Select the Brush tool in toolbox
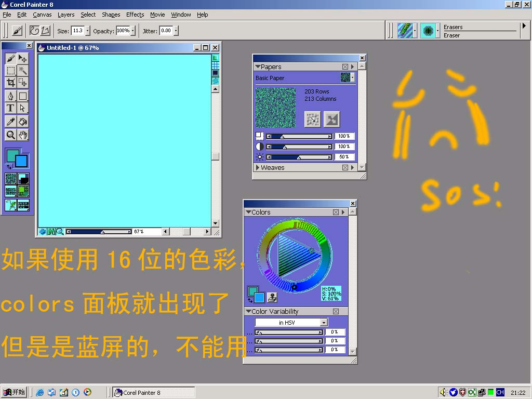The width and height of the screenshot is (532, 399). pyautogui.click(x=10, y=59)
